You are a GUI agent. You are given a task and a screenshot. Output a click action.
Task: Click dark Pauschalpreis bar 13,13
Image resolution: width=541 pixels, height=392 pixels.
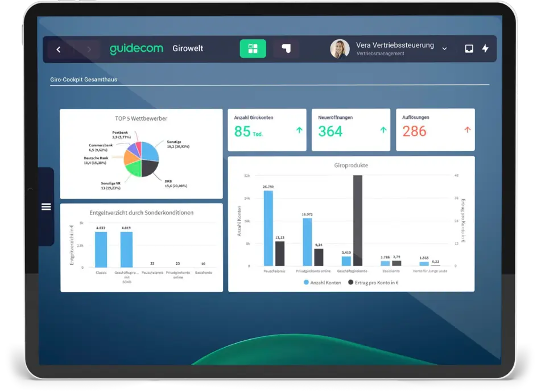pos(280,254)
